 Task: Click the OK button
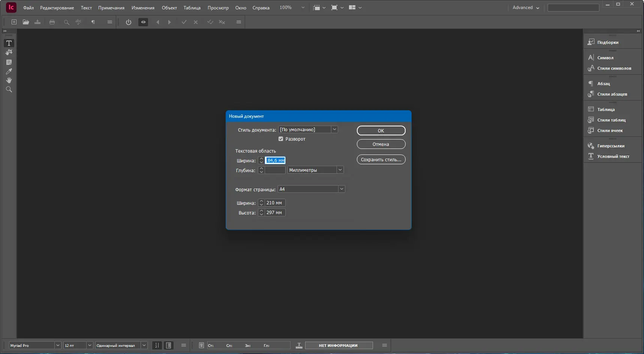click(x=381, y=130)
